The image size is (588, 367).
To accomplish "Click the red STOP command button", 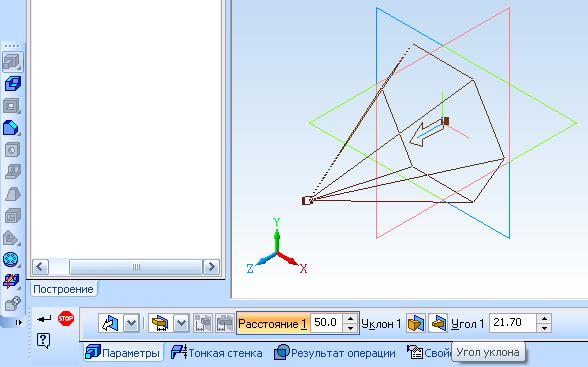I will click(x=66, y=319).
